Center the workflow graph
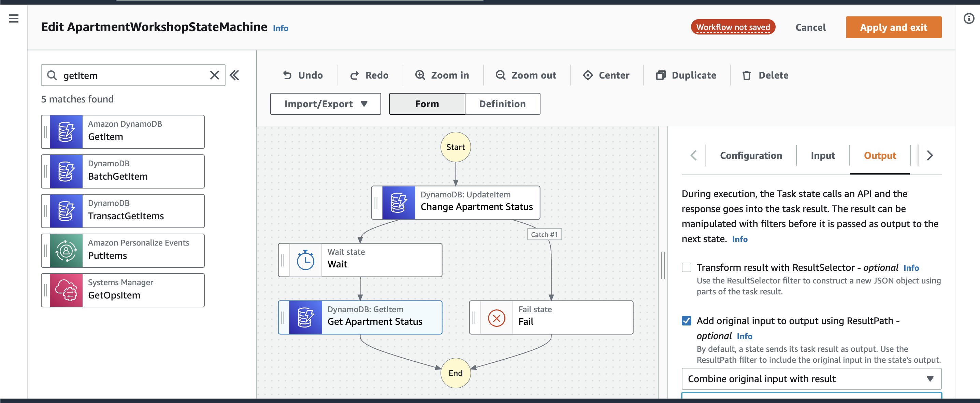Screen dimensions: 980x403 tap(606, 75)
